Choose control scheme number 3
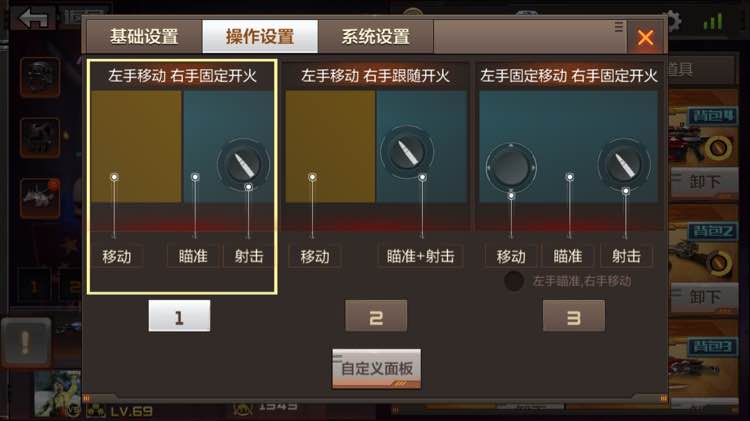Image resolution: width=750 pixels, height=421 pixels. (574, 316)
